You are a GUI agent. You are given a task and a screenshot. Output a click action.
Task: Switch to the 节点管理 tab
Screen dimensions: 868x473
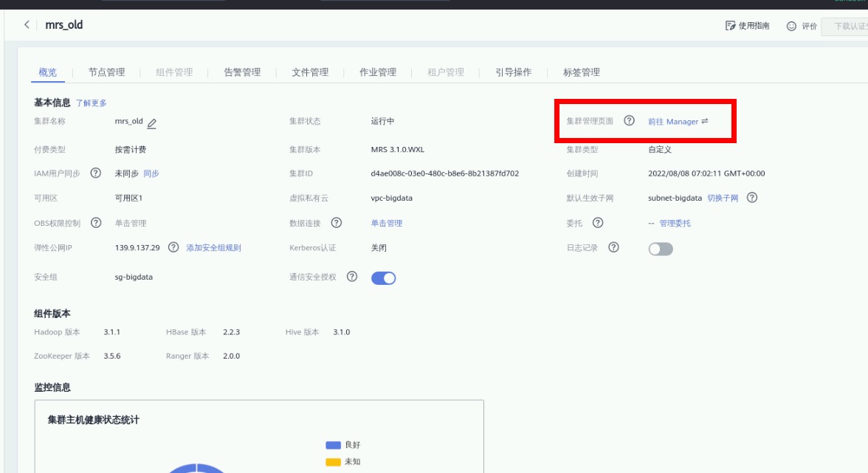pyautogui.click(x=106, y=72)
